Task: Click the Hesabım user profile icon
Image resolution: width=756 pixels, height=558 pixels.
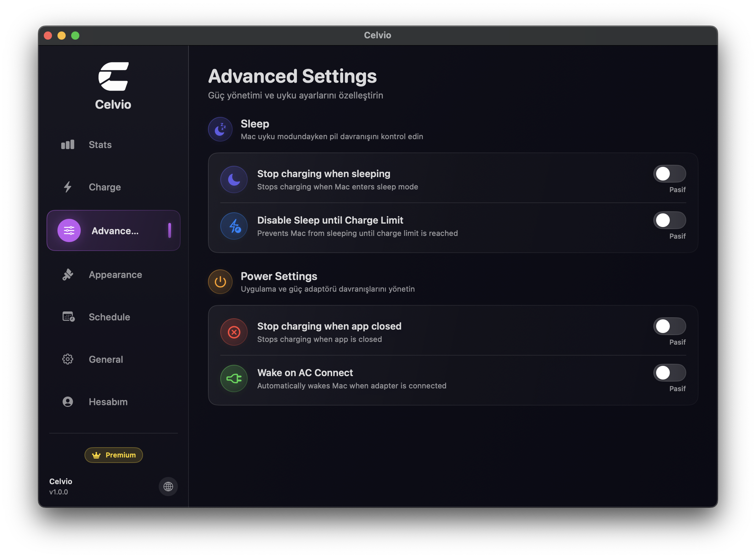Action: (x=67, y=402)
